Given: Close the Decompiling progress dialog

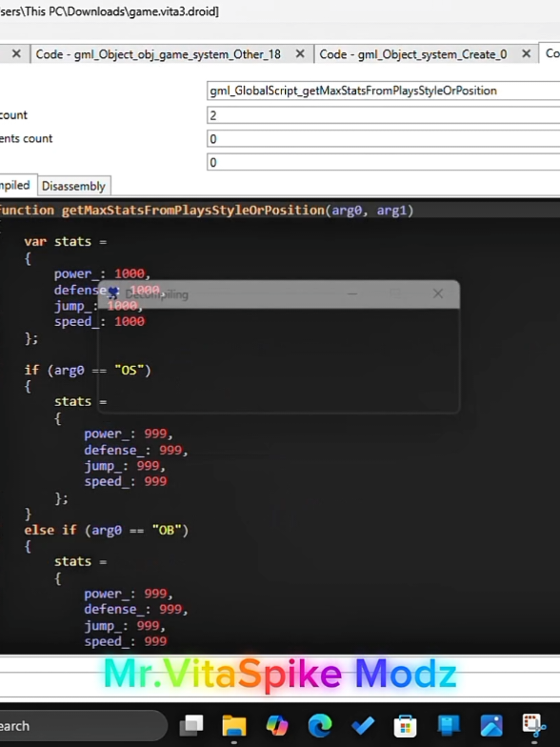Looking at the screenshot, I should coord(438,293).
